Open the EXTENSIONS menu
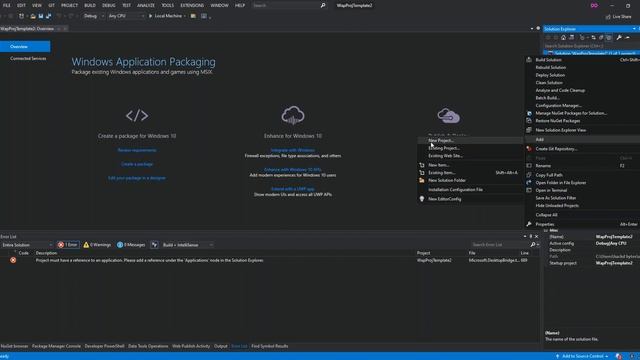The height and width of the screenshot is (360, 640). click(x=192, y=5)
